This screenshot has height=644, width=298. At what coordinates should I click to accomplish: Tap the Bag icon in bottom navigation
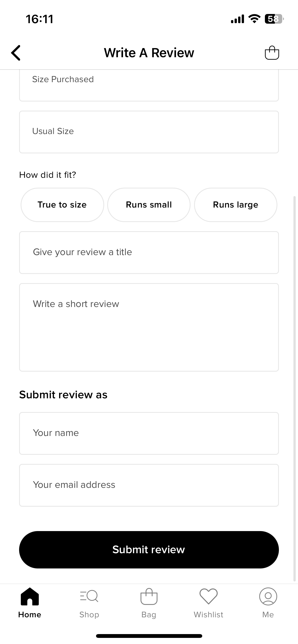(149, 596)
